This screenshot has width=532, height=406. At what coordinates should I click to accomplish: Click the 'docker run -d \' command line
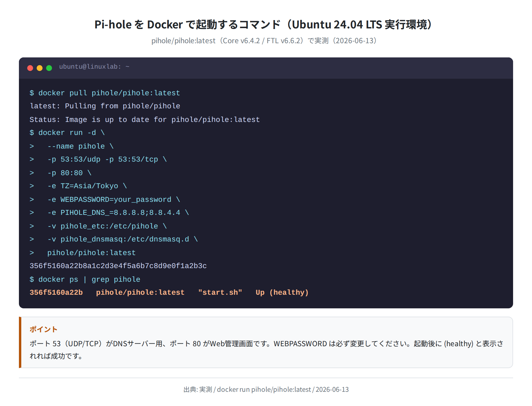tap(67, 133)
